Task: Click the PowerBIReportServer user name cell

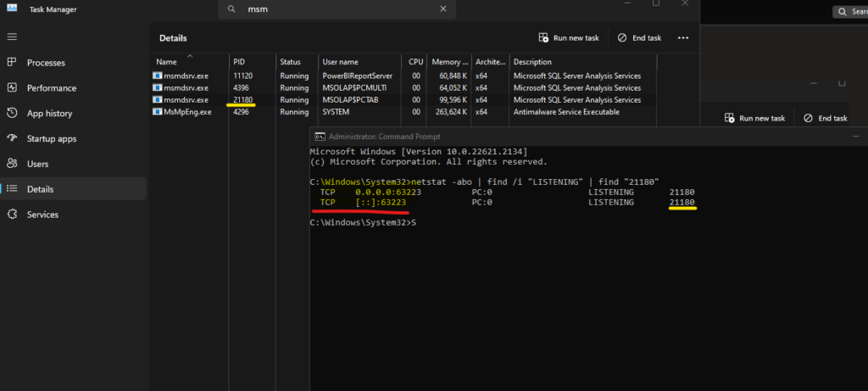Action: pos(357,75)
